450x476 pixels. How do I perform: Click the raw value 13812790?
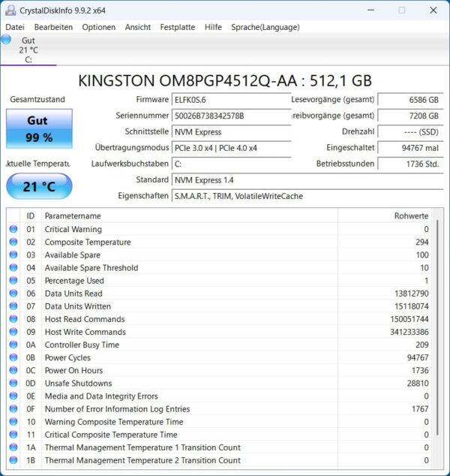pos(412,294)
